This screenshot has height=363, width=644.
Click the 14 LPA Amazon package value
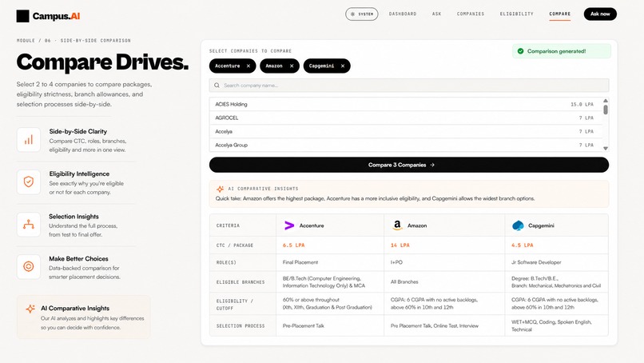pos(400,245)
